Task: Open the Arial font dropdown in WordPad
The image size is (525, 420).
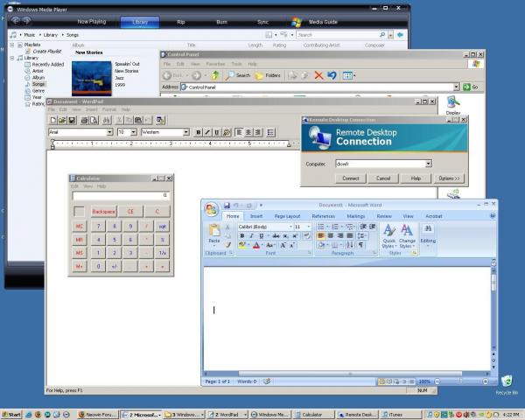Action: (109, 132)
